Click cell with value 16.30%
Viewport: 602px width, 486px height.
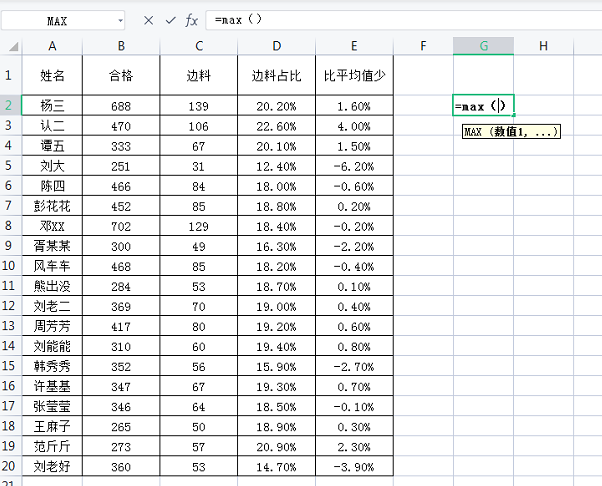click(x=276, y=246)
